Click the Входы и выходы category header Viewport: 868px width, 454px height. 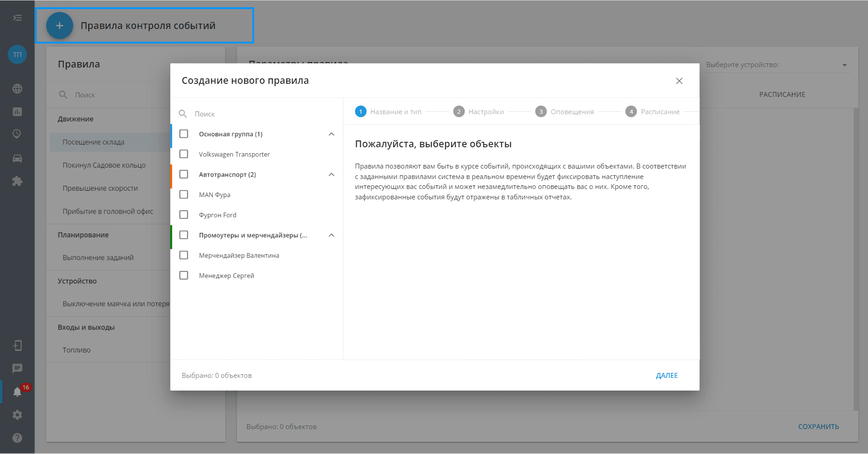click(x=86, y=327)
